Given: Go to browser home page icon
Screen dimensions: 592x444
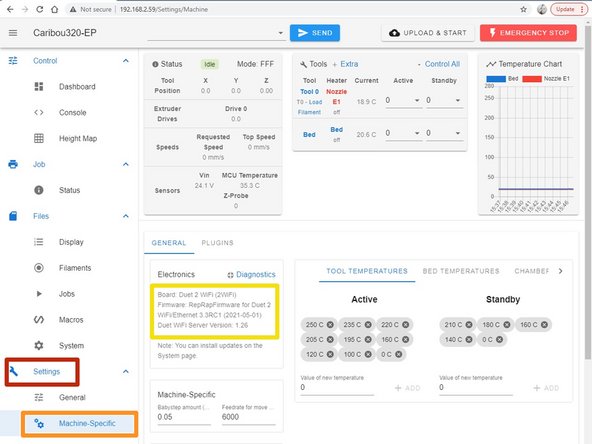Looking at the screenshot, I should [x=54, y=9].
